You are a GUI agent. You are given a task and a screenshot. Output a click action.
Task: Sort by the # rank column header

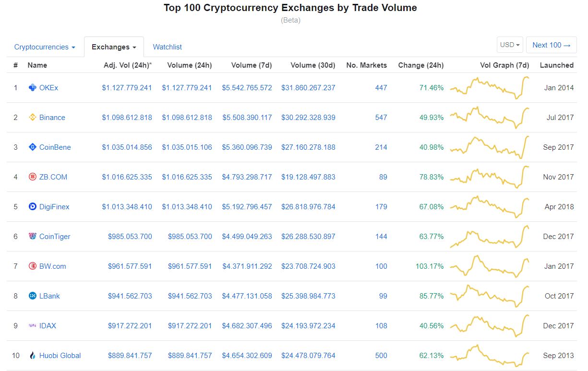(x=15, y=65)
